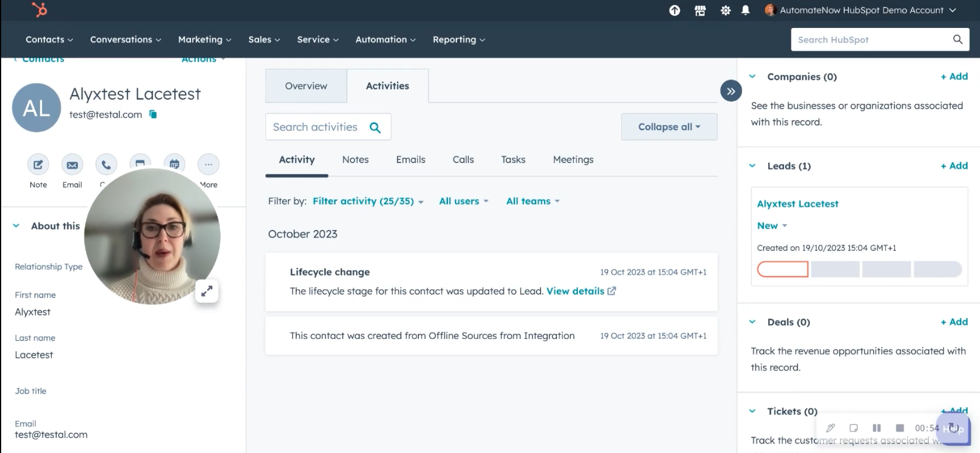Switch to the Notes sub-tab

click(356, 160)
